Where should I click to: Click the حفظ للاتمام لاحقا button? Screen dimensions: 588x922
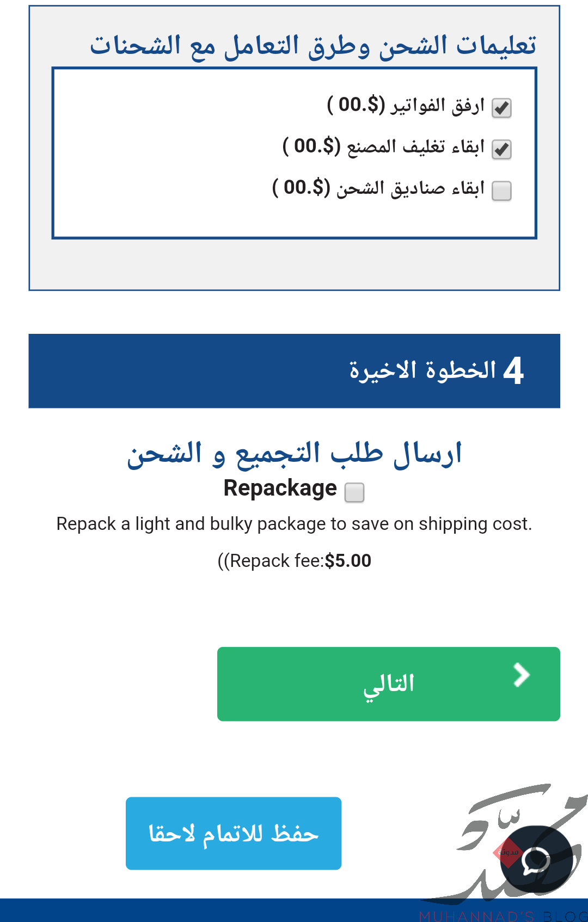tap(234, 833)
